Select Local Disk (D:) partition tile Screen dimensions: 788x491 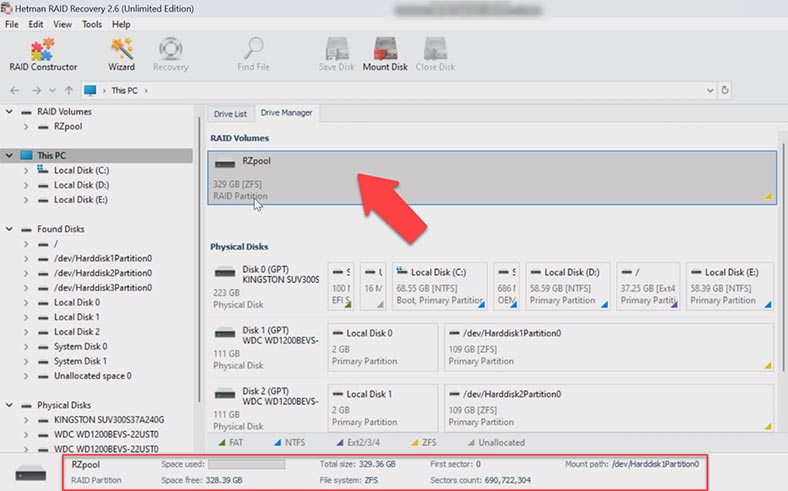point(568,286)
